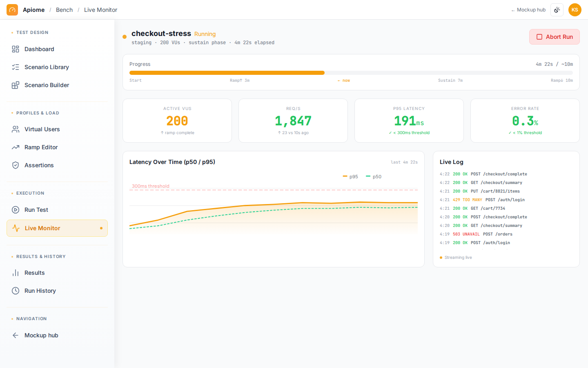Abort the running checkout-stress test
The width and height of the screenshot is (588, 368).
click(x=555, y=37)
